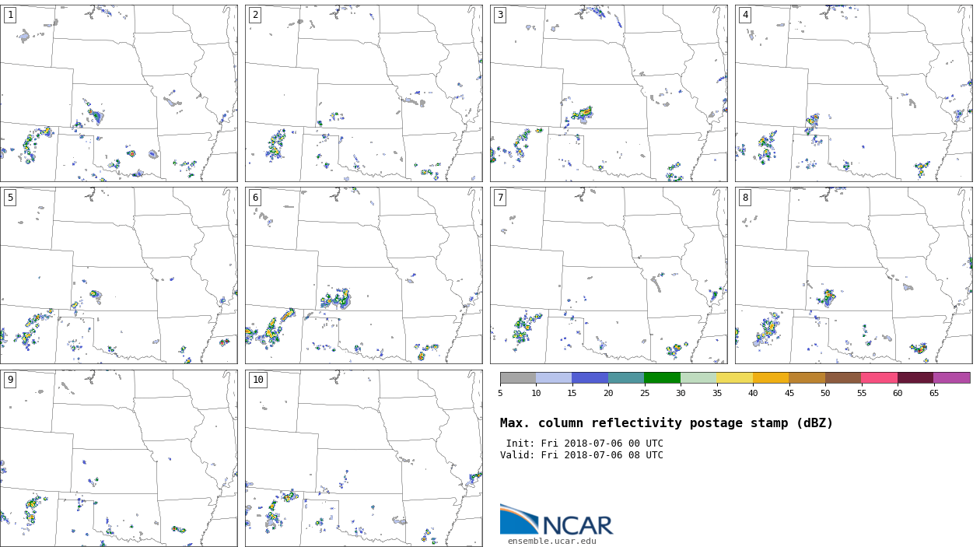Pick the gray 5–10 dBZ color swatch
The width and height of the screenshot is (980, 547).
point(518,377)
